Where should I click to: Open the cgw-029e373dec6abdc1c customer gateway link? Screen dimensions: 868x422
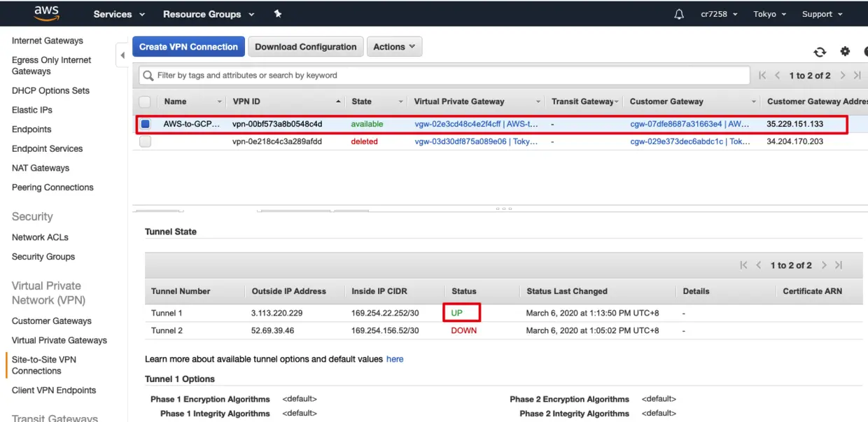click(690, 141)
